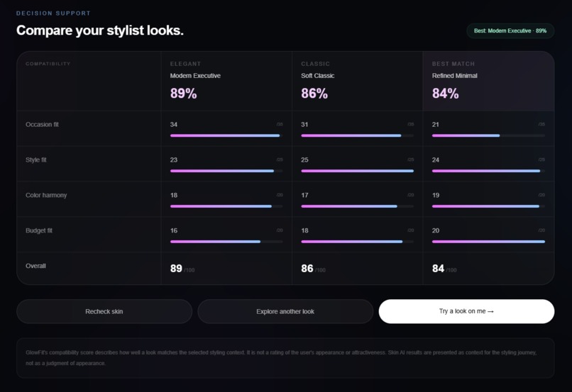Select the Modern Executive look name
Image resolution: width=572 pixels, height=392 pixels.
pyautogui.click(x=195, y=76)
